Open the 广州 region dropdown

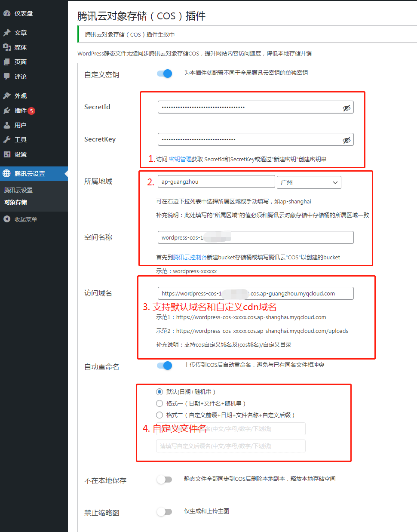pos(309,182)
